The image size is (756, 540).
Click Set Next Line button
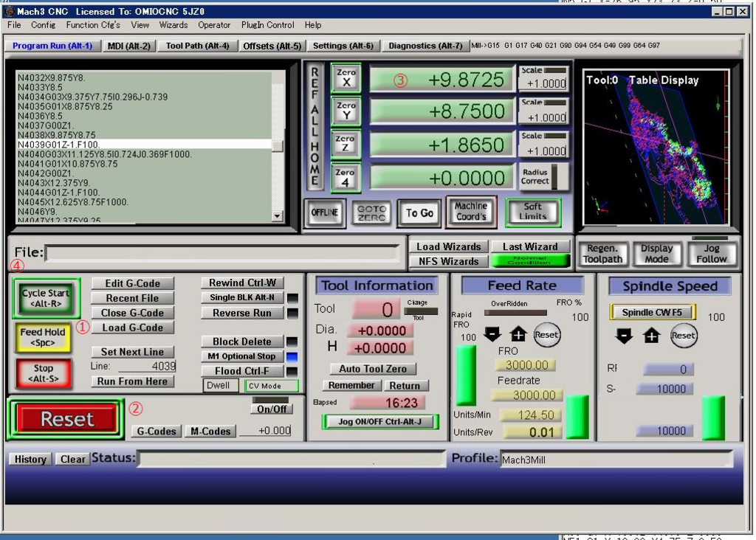coord(133,352)
